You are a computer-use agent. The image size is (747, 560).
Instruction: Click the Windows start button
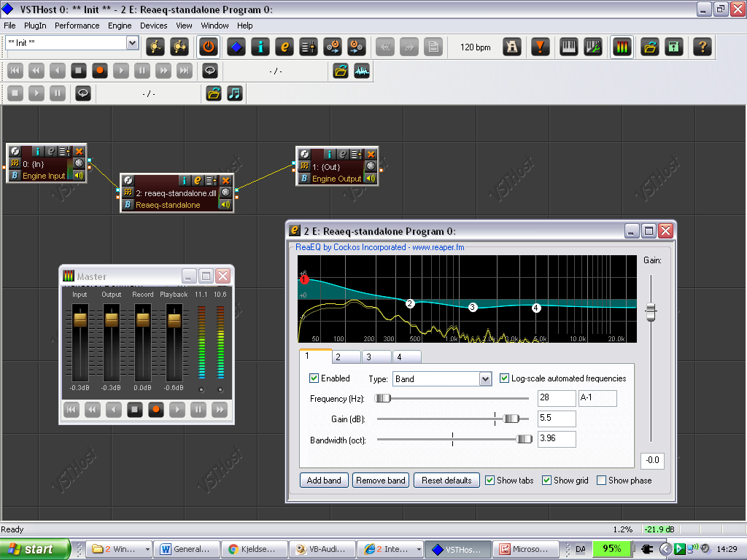click(34, 549)
